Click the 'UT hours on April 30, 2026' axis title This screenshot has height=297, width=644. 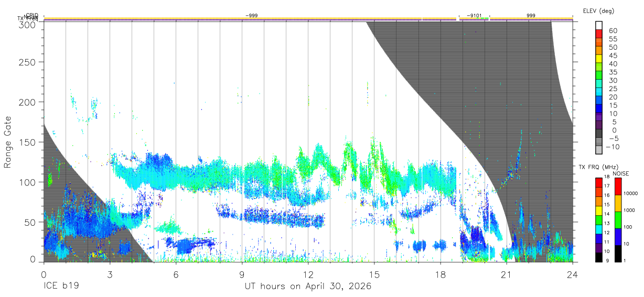pos(308,287)
